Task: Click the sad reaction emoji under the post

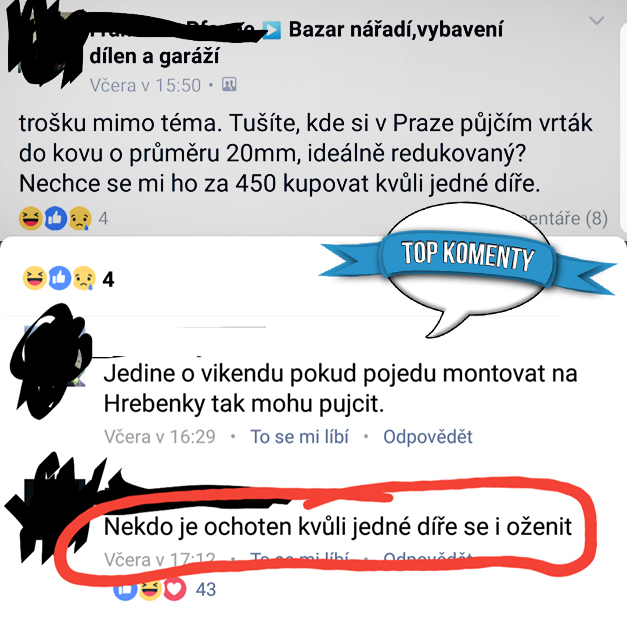Action: 80,218
